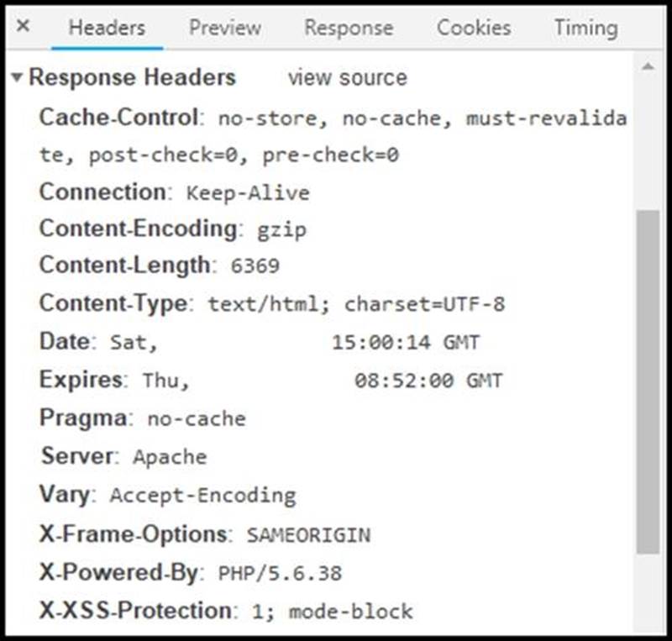Click the Content-Length value 6369
Screen dimensions: 672x641
tap(255, 266)
